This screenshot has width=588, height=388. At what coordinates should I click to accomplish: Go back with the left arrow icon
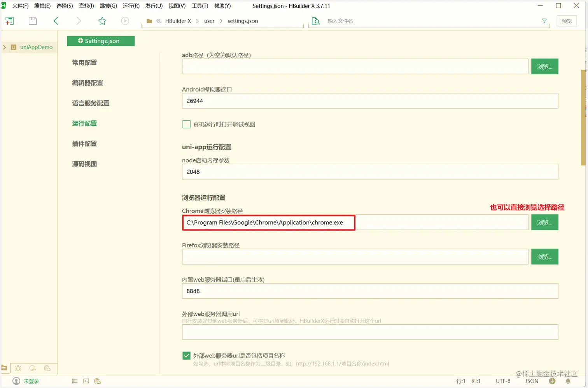(x=56, y=21)
